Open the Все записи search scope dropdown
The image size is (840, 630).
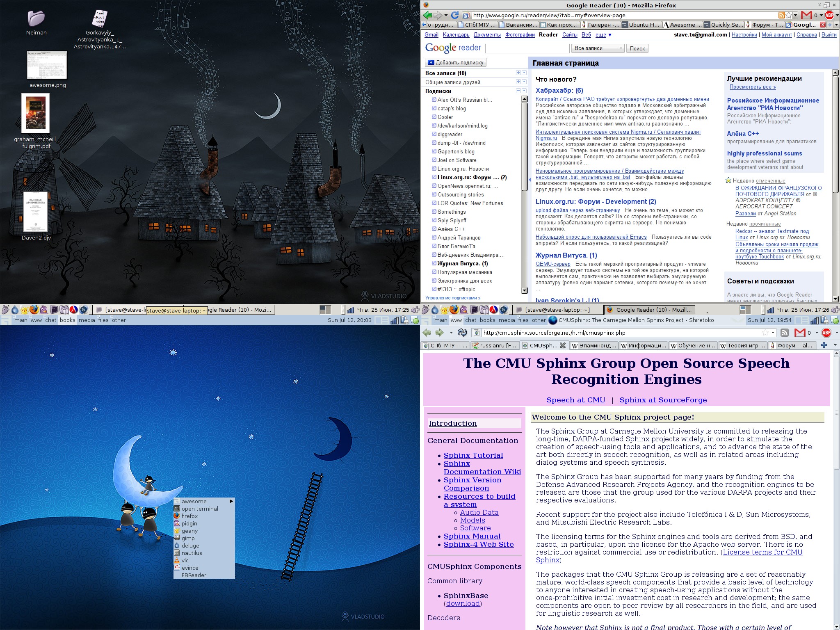(x=598, y=48)
